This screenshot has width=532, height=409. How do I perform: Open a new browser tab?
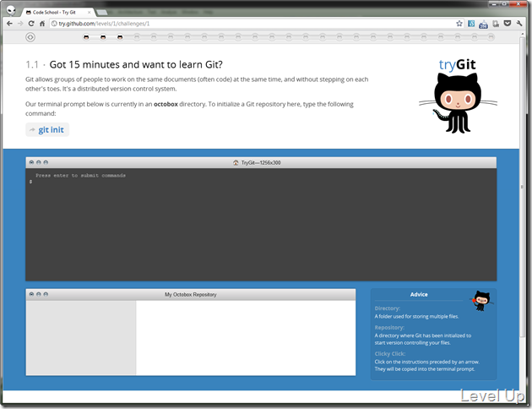pyautogui.click(x=102, y=13)
